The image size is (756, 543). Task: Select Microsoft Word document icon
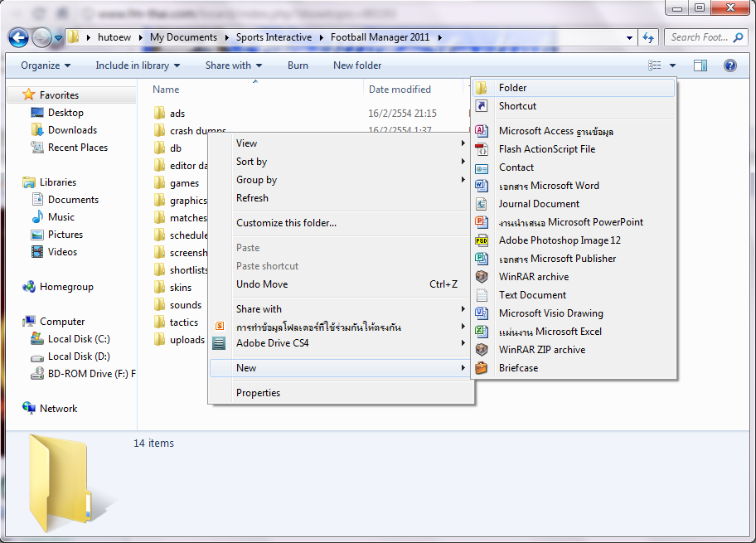(x=481, y=186)
